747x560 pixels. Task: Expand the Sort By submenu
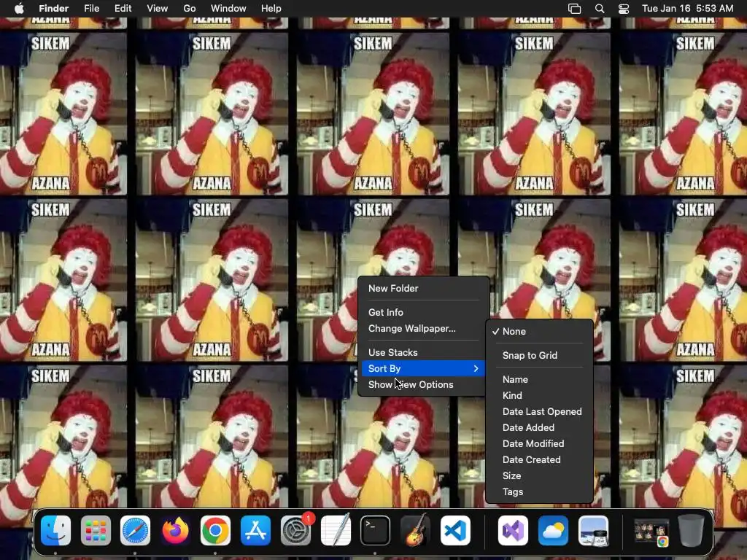click(x=424, y=368)
